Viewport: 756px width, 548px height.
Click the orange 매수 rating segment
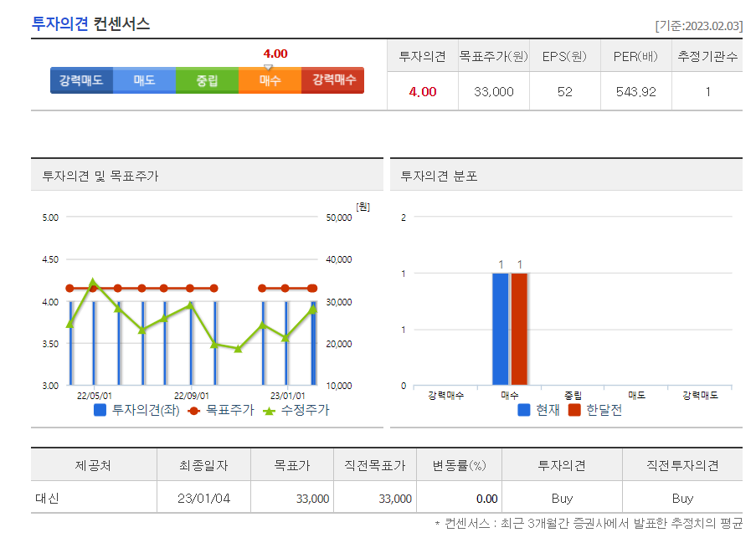tap(270, 80)
